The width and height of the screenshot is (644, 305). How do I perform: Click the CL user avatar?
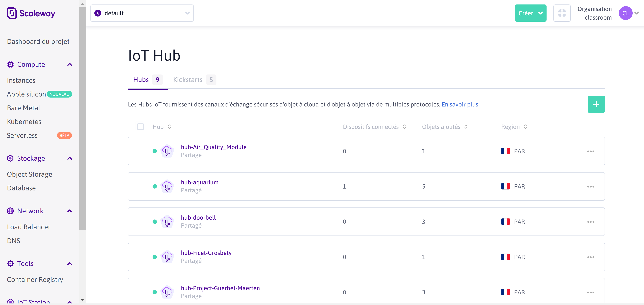626,13
